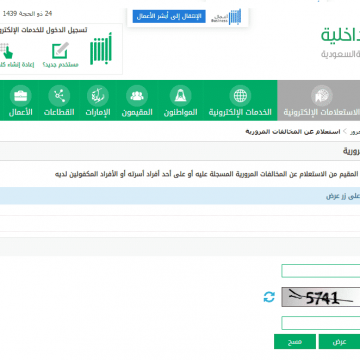
Task: Open الاستعلامات الإلكترونية inquiries icon
Action: tap(322, 96)
